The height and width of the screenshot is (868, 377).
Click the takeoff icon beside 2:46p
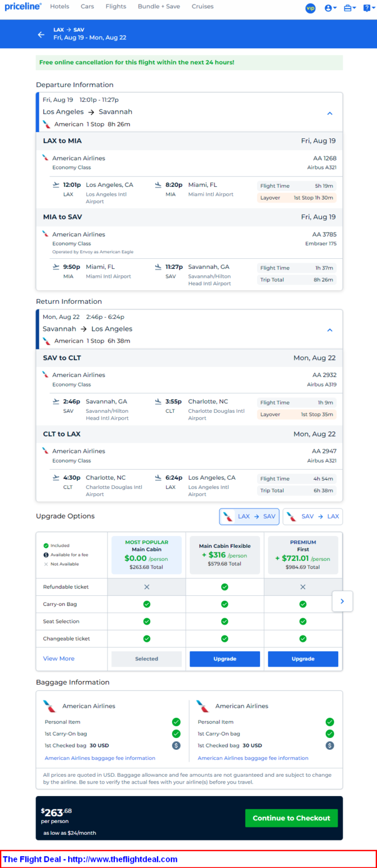[x=56, y=401]
